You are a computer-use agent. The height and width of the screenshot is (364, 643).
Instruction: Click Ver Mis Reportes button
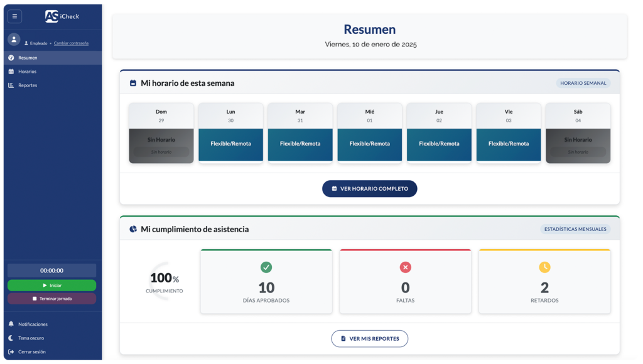click(369, 338)
